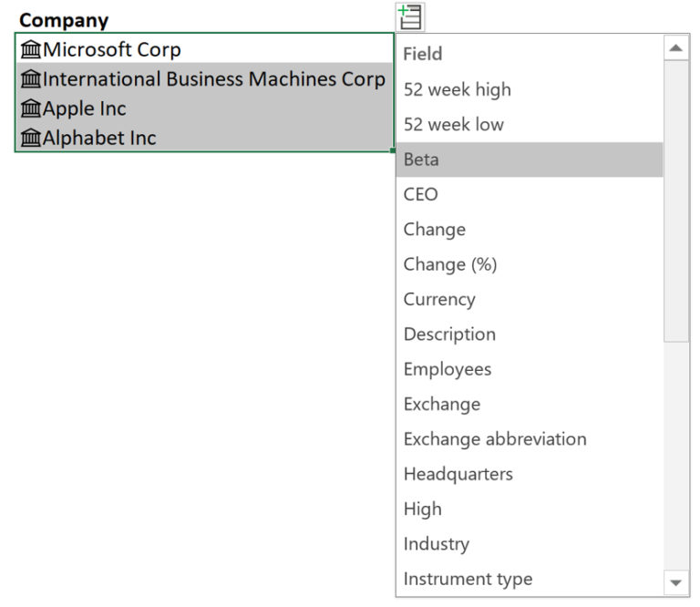
Task: Pick the Exchange abbreviation field
Action: click(494, 438)
